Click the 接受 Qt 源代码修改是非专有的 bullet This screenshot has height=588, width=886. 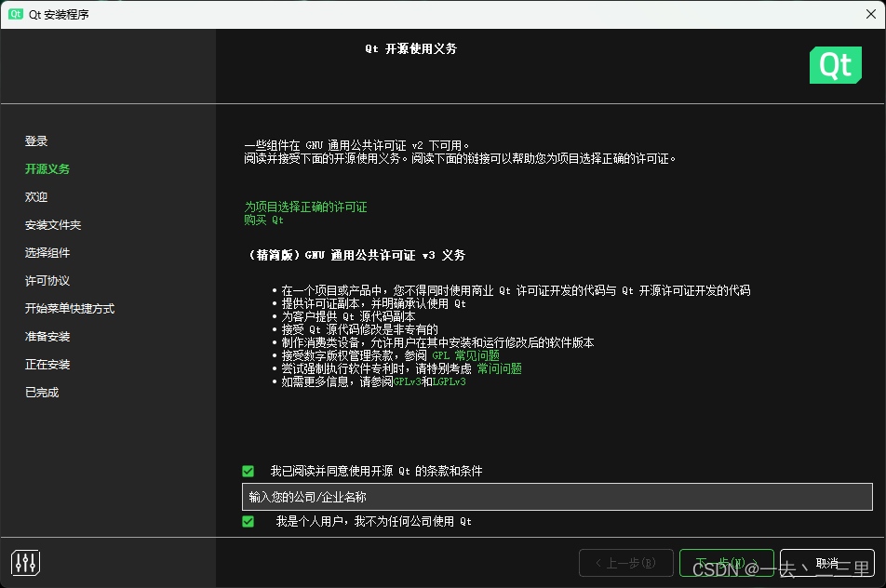coord(359,329)
